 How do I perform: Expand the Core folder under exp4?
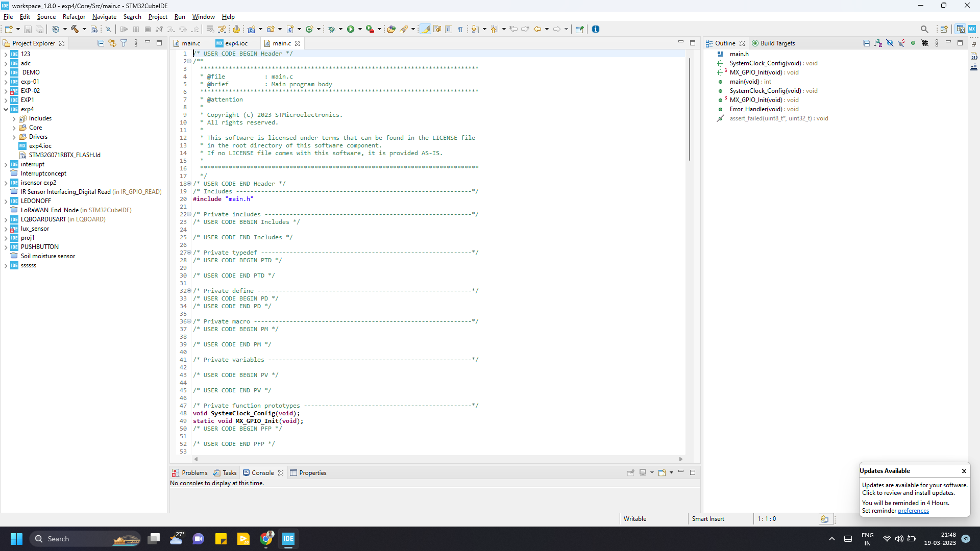(x=14, y=128)
